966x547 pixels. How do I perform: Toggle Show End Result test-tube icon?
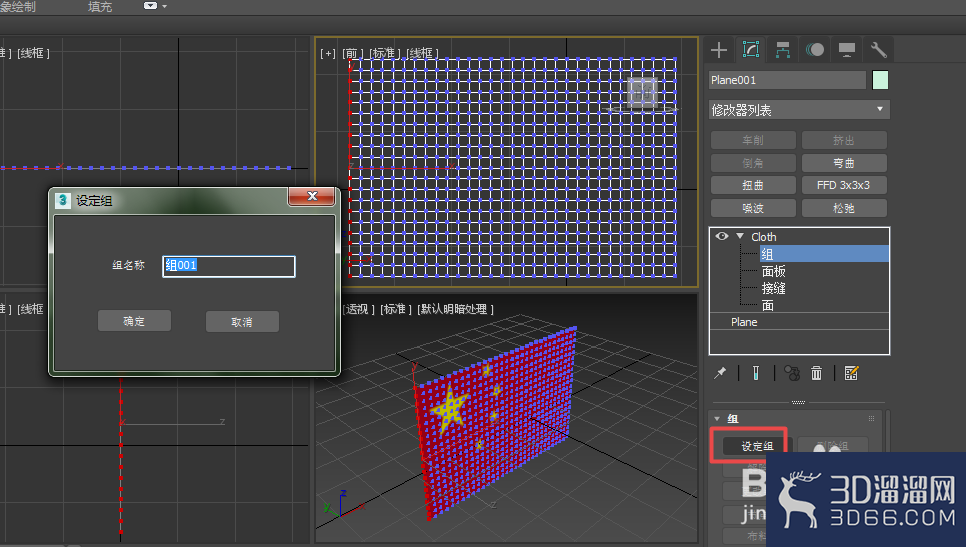pyautogui.click(x=756, y=373)
